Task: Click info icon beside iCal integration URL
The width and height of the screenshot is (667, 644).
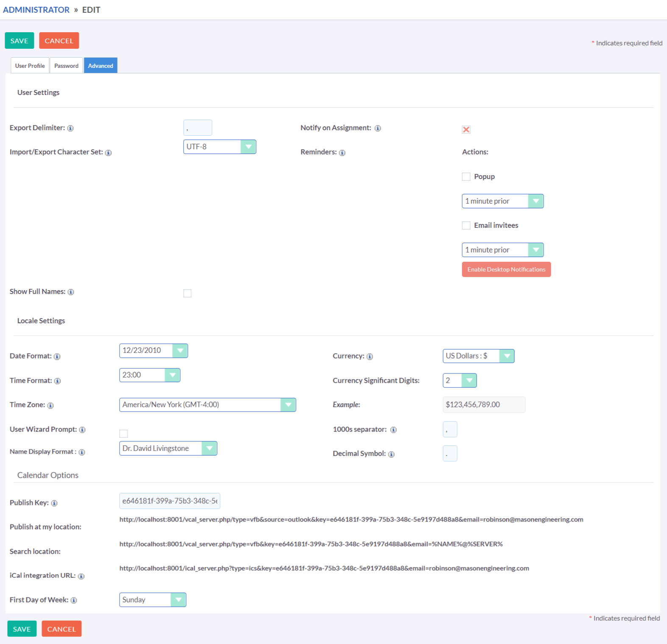Action: pos(81,576)
